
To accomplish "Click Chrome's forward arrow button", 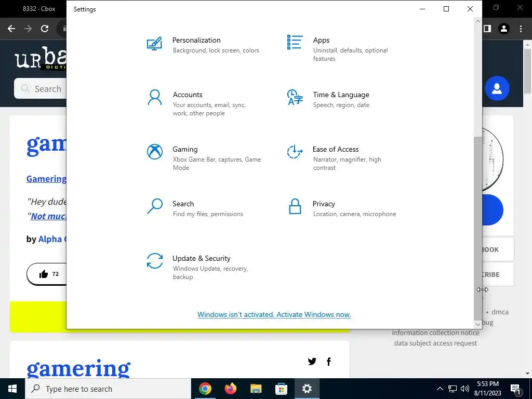I will (x=28, y=29).
